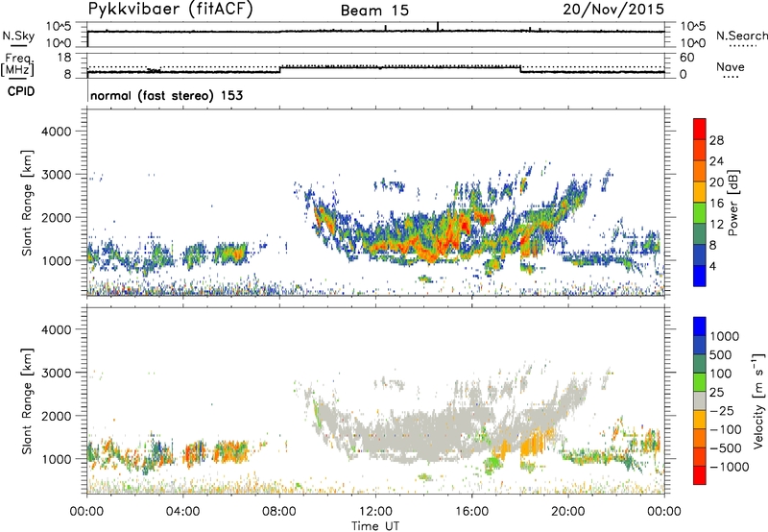768x532 pixels.
Task: Click the 'N.Search' legend label
Action: pos(741,36)
